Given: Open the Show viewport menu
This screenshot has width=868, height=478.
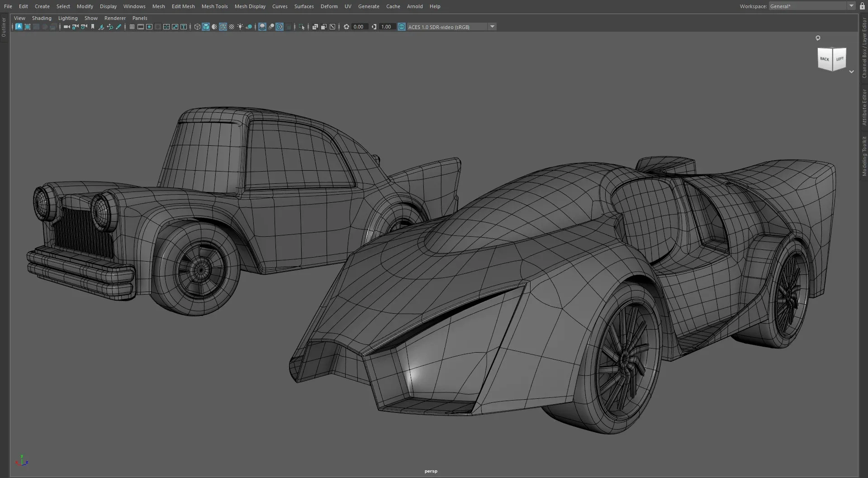Looking at the screenshot, I should [91, 18].
